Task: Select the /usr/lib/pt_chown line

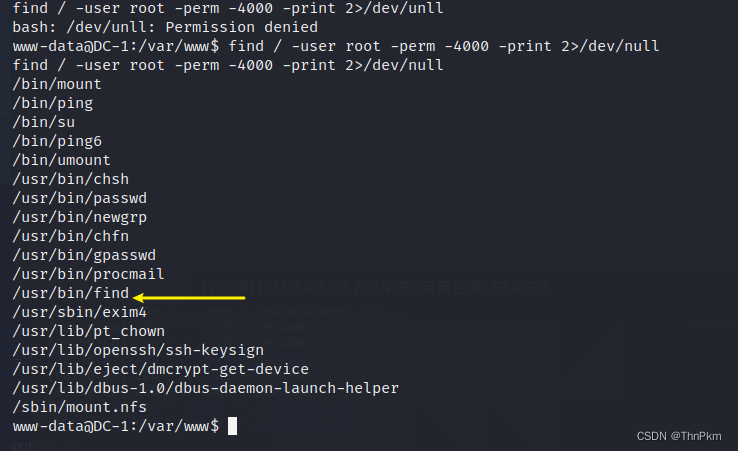Action: click(x=88, y=331)
